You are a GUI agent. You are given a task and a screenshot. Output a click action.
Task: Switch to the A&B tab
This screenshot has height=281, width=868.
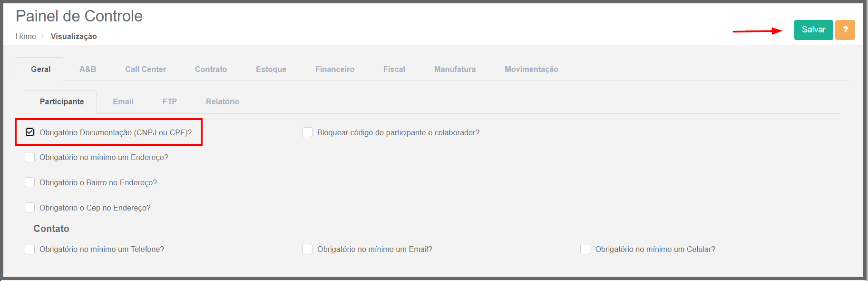point(88,69)
